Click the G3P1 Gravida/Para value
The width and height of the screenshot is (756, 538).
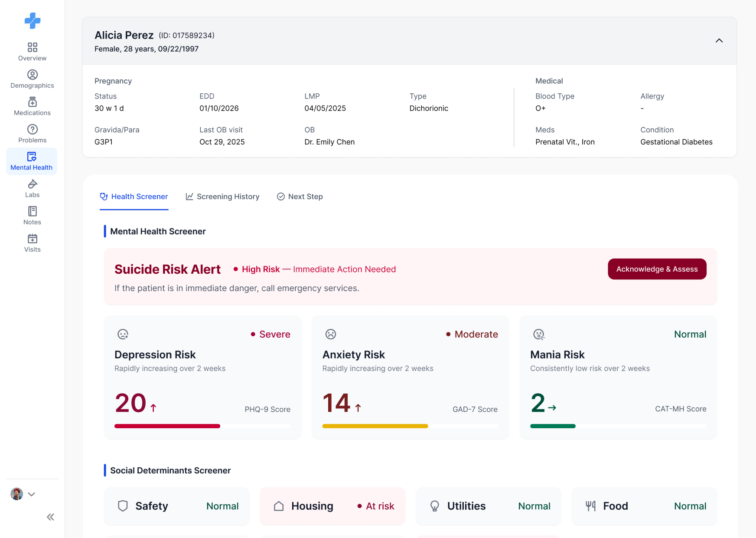pyautogui.click(x=104, y=142)
